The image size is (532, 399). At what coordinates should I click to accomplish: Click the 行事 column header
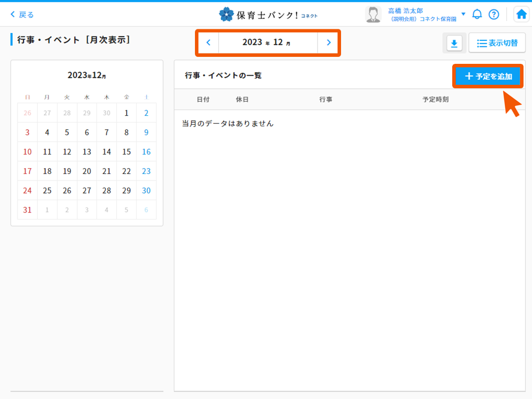(326, 99)
